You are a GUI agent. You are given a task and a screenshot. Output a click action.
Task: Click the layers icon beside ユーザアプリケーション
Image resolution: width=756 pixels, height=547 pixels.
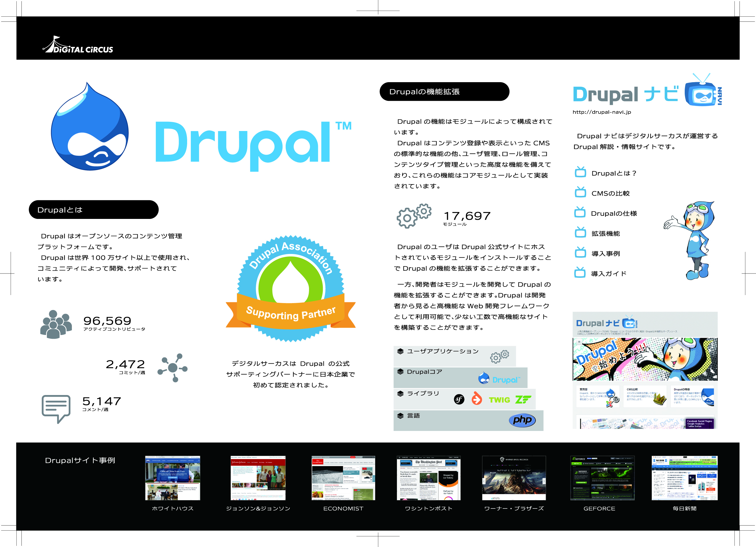click(400, 351)
